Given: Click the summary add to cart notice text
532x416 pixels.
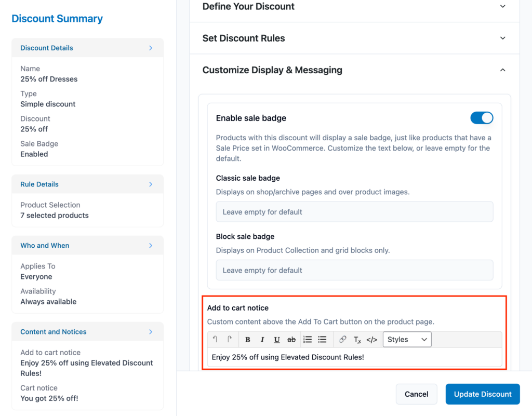Looking at the screenshot, I should 87,368.
